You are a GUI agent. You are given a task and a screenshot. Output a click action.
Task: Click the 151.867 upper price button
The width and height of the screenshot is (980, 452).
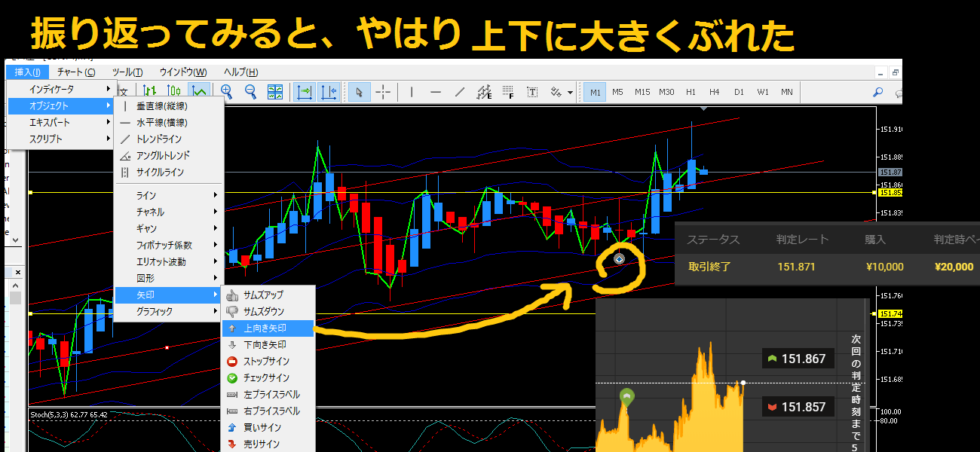(x=798, y=359)
